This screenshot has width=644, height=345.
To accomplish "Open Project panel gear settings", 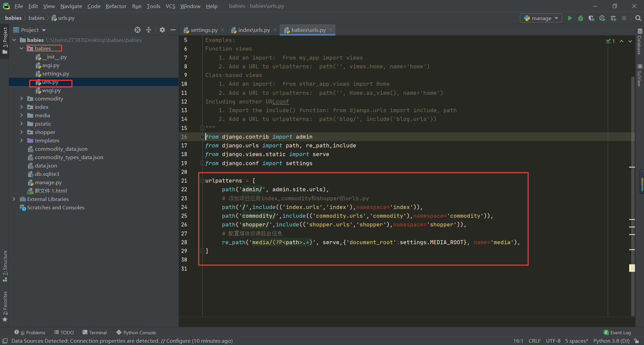I will (162, 30).
